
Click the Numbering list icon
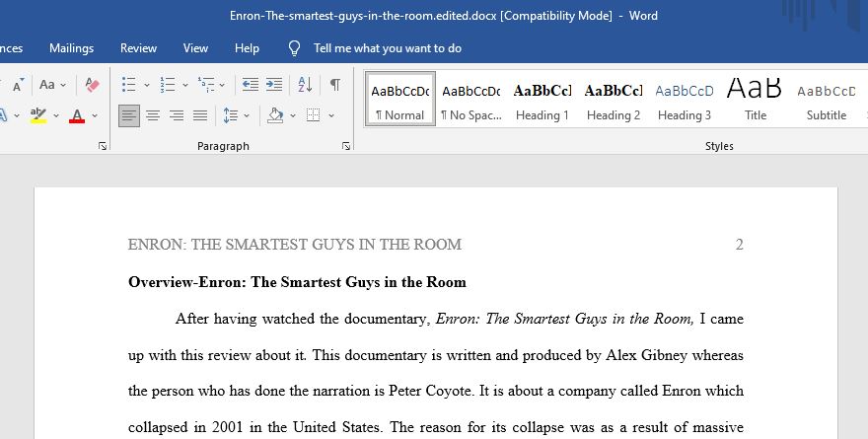[x=168, y=85]
